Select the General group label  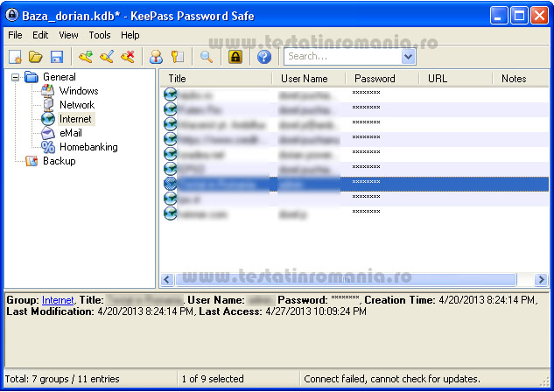[60, 77]
